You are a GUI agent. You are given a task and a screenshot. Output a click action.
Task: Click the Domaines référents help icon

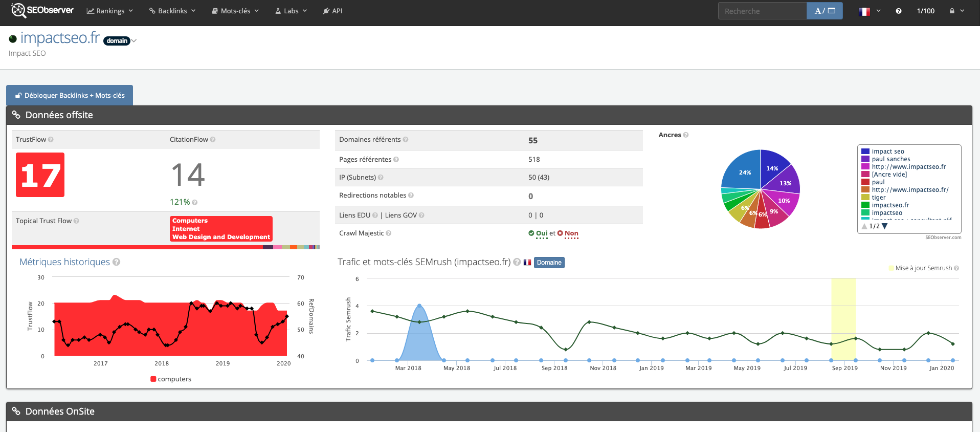pos(406,139)
